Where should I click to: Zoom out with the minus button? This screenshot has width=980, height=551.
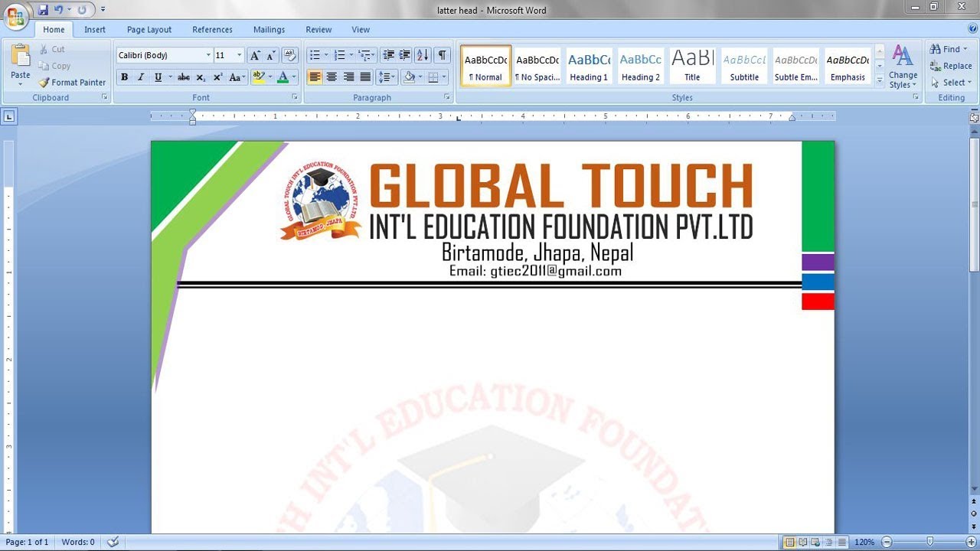click(x=887, y=542)
